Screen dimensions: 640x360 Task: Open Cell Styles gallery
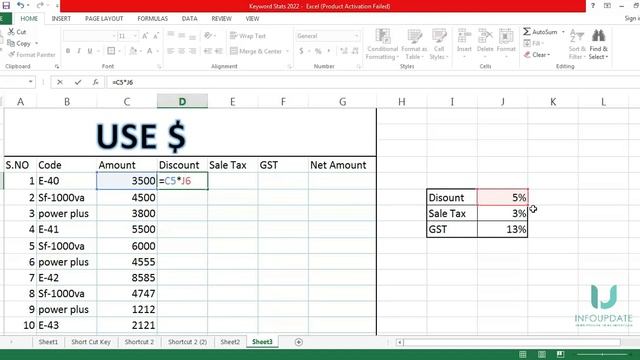click(439, 44)
